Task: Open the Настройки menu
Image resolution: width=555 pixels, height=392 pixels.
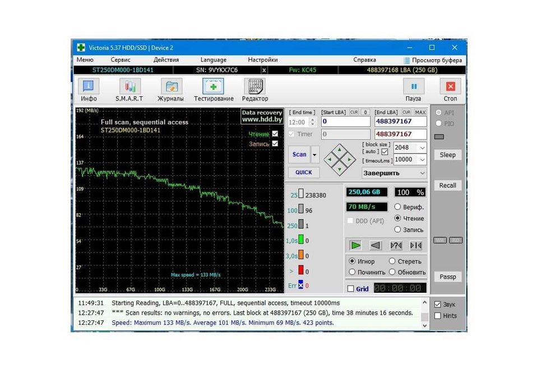Action: click(262, 60)
